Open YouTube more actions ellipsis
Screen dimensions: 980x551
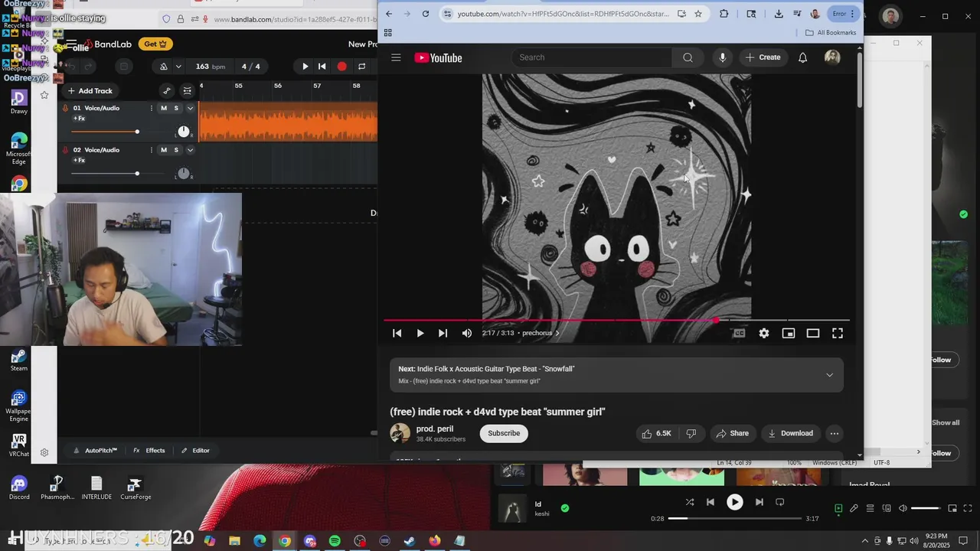(x=835, y=433)
